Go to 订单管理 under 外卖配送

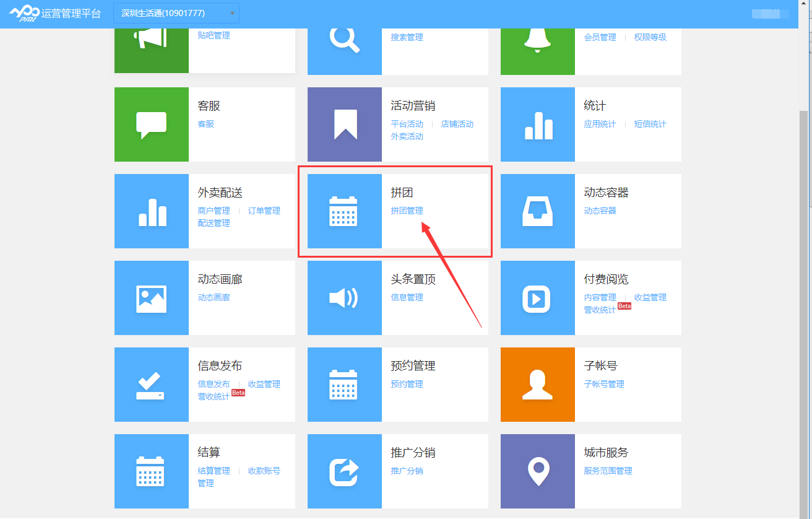tap(264, 211)
